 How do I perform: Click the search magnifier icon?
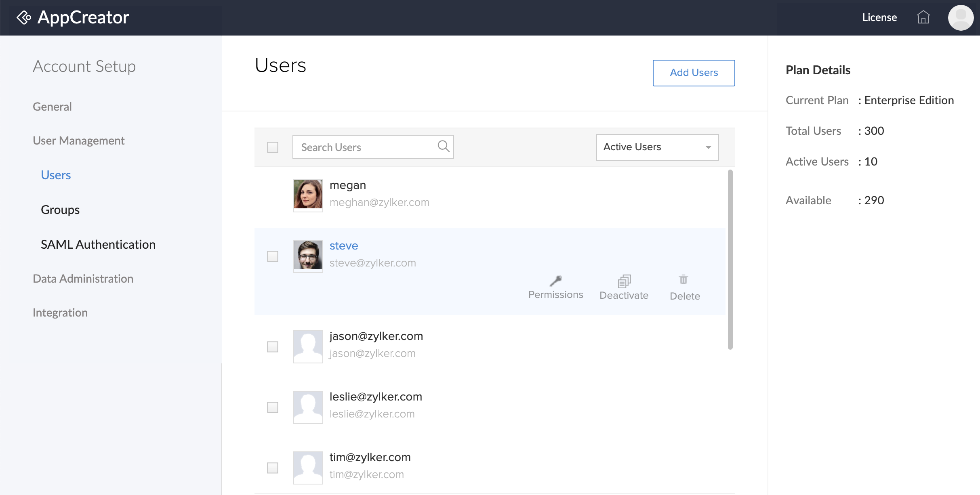pos(443,146)
